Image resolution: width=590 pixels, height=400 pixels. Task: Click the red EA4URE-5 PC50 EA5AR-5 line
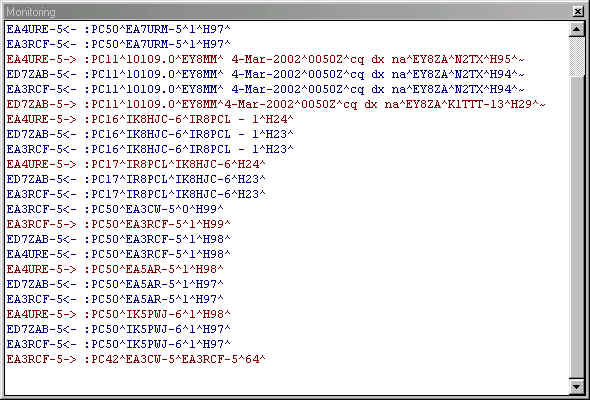pos(115,269)
